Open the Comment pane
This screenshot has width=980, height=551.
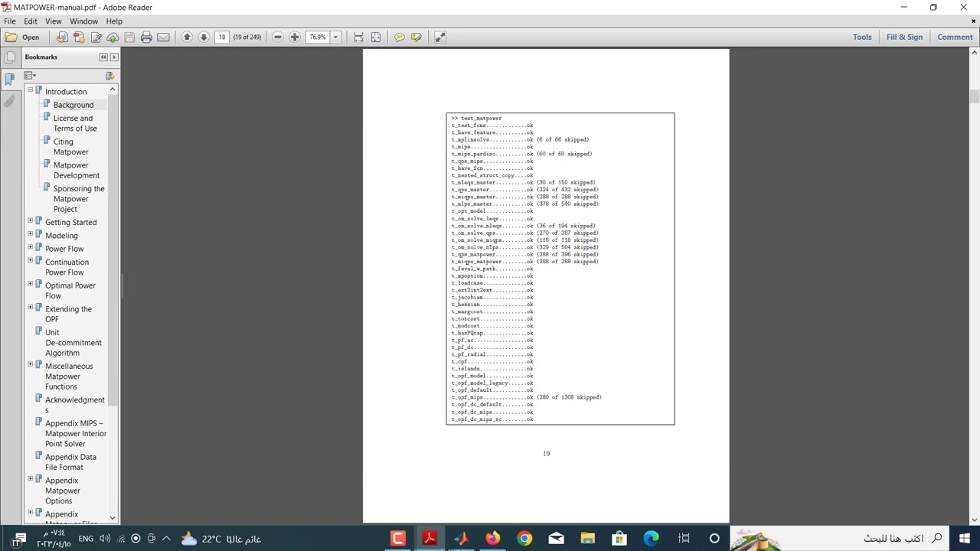(x=955, y=37)
